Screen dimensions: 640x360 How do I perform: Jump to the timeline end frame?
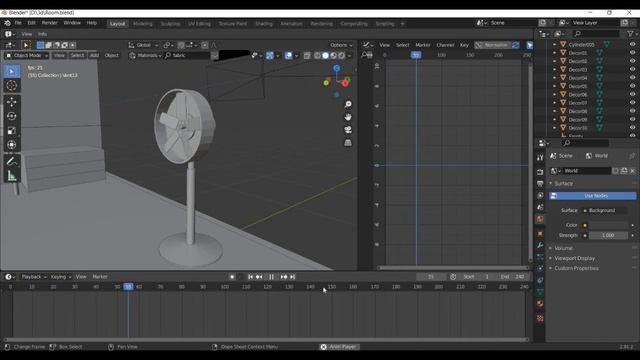click(293, 277)
